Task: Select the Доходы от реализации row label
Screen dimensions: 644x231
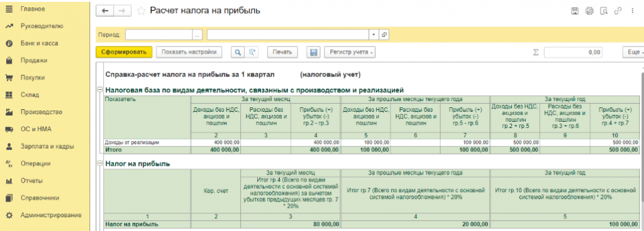Action: click(x=132, y=142)
